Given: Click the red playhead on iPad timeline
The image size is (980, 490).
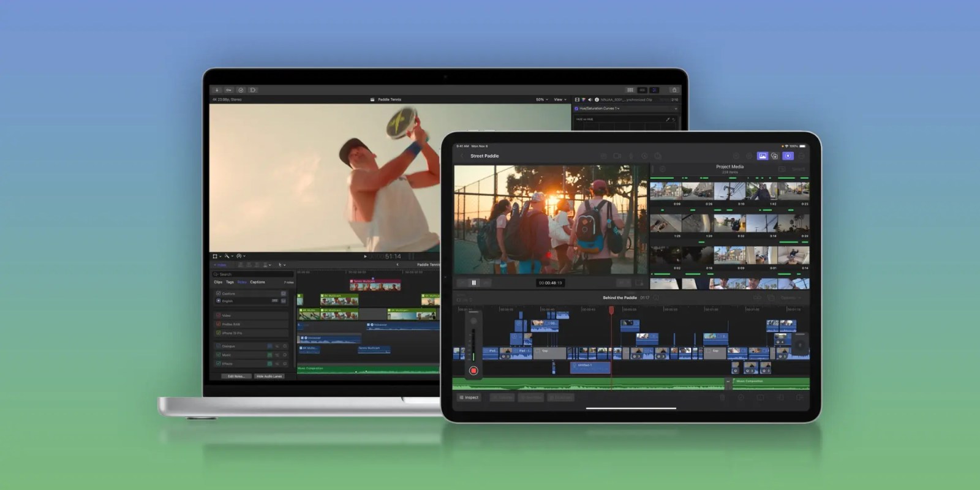Looking at the screenshot, I should pyautogui.click(x=611, y=311).
